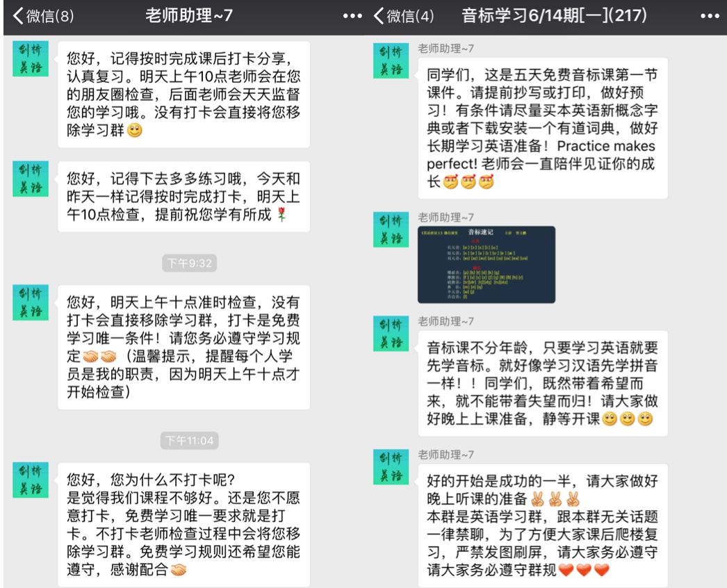
Task: Go back to 微信(8) chat list
Action: (43, 16)
